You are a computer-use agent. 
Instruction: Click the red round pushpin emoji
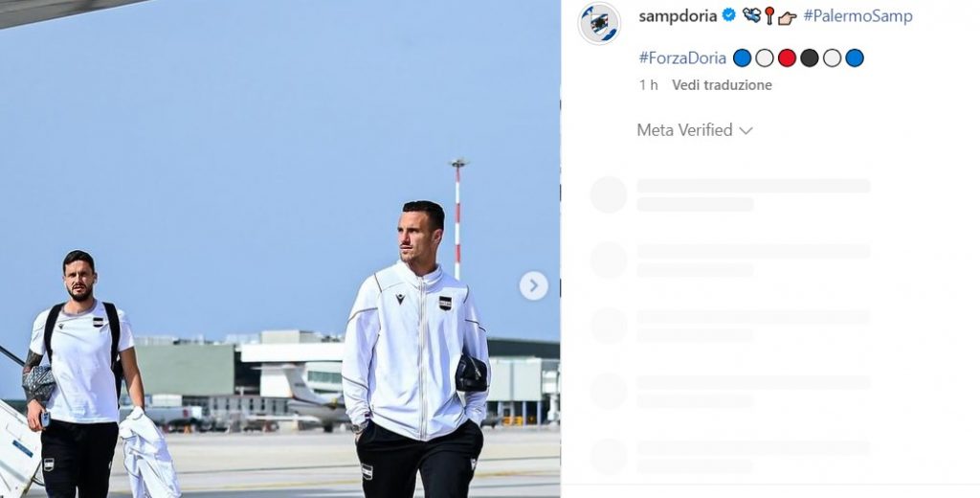pos(769,15)
